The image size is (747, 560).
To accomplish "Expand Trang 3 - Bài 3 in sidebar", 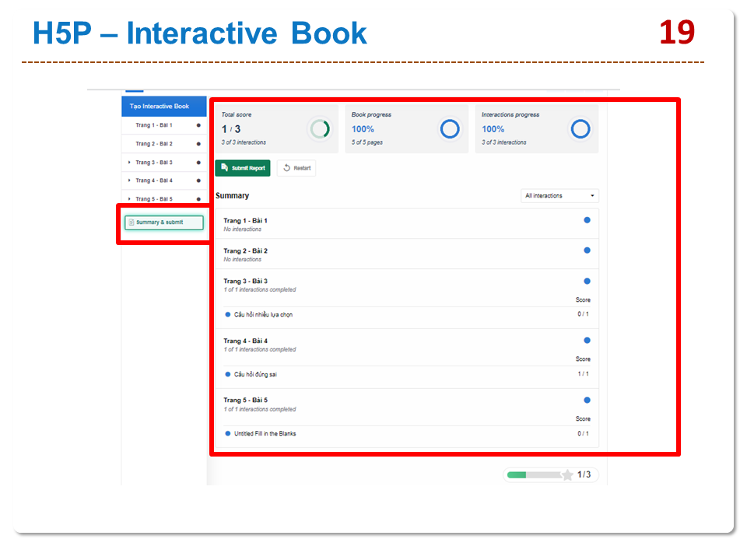I will coord(129,163).
